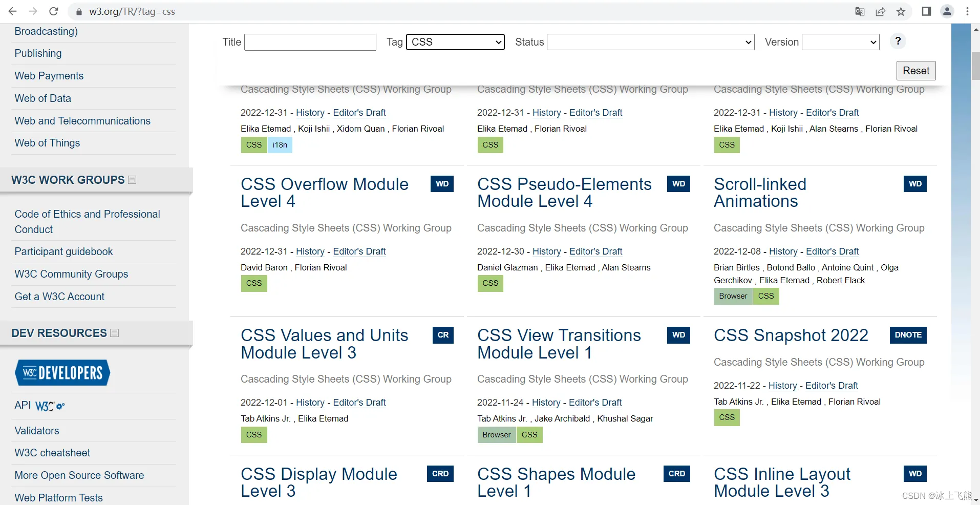Open History link for CSS Overflow Module
The height and width of the screenshot is (505, 980).
point(310,251)
